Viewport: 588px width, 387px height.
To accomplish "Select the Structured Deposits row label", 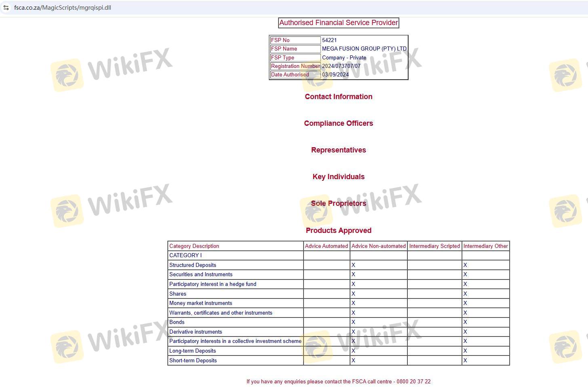I will tap(193, 265).
